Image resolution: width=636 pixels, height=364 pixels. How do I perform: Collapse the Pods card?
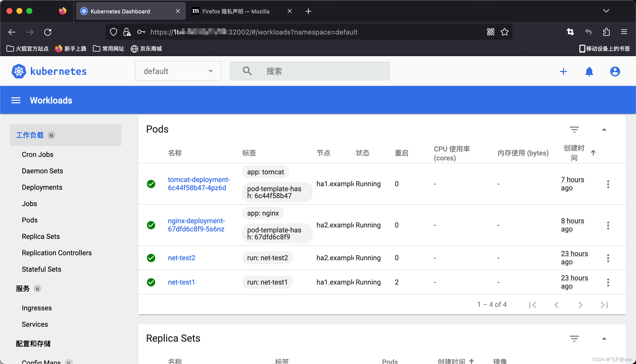(604, 130)
